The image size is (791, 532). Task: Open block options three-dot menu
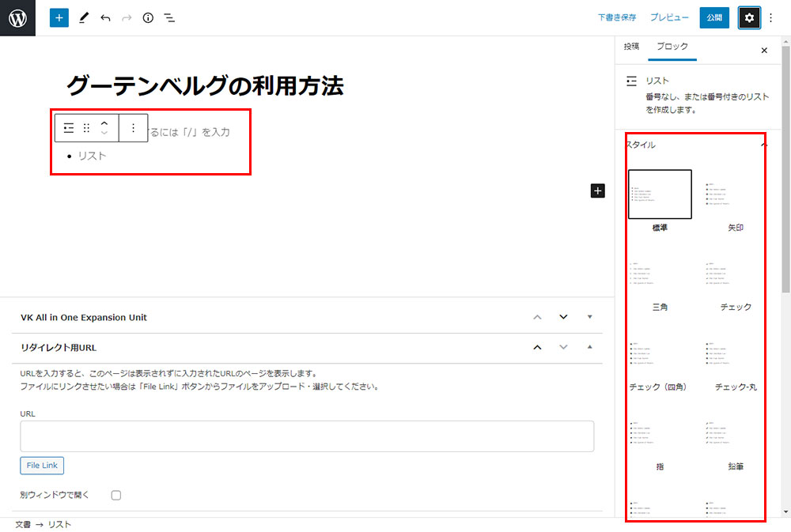pos(133,127)
